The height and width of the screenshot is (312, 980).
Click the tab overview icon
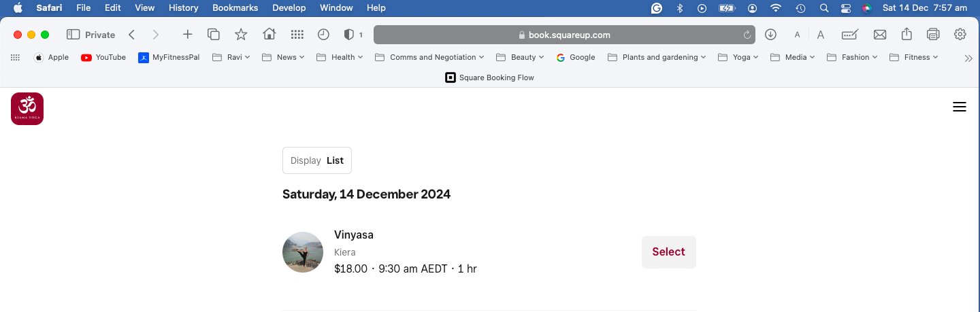tap(214, 35)
